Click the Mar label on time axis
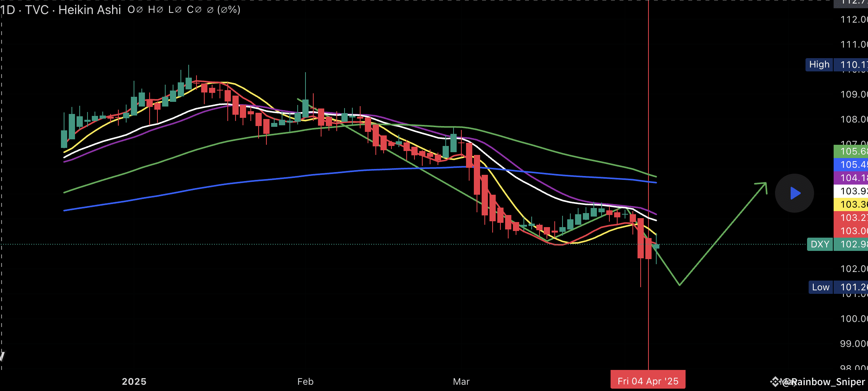This screenshot has height=391, width=868. coord(461,382)
